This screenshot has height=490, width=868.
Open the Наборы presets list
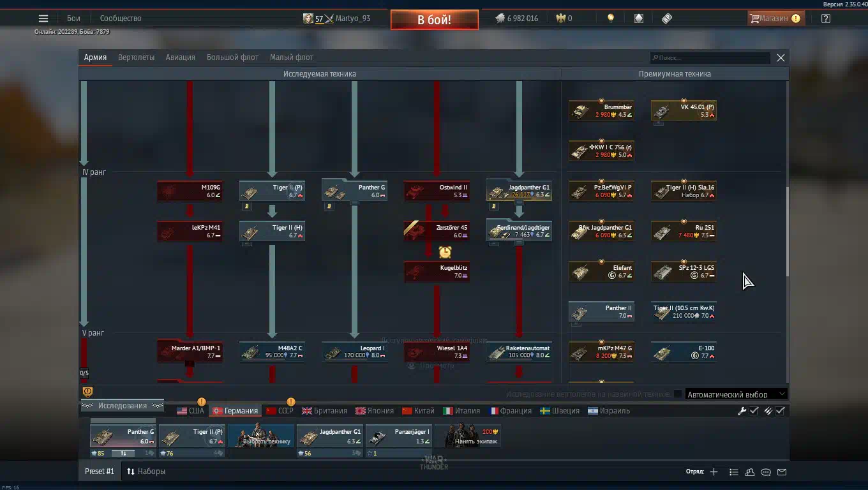tap(146, 471)
